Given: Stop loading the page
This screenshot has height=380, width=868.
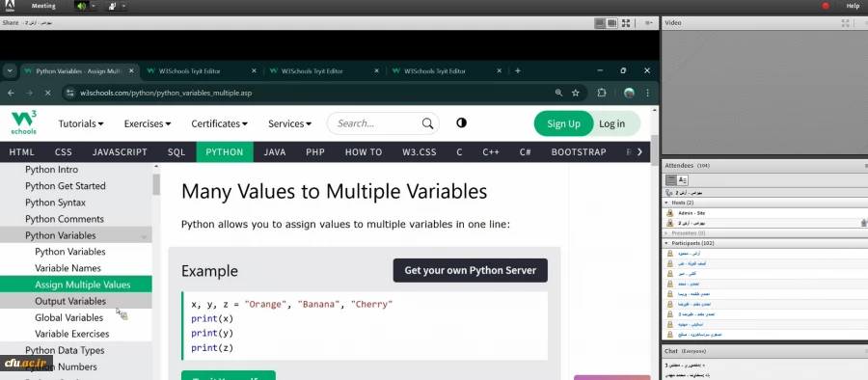Looking at the screenshot, I should 47,93.
